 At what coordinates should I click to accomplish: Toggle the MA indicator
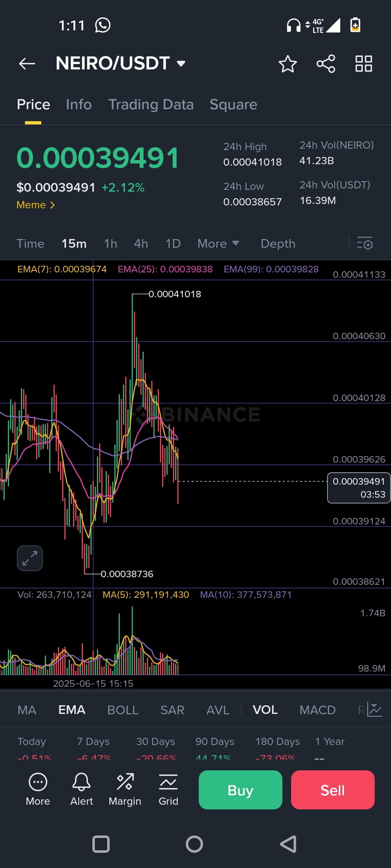(27, 710)
